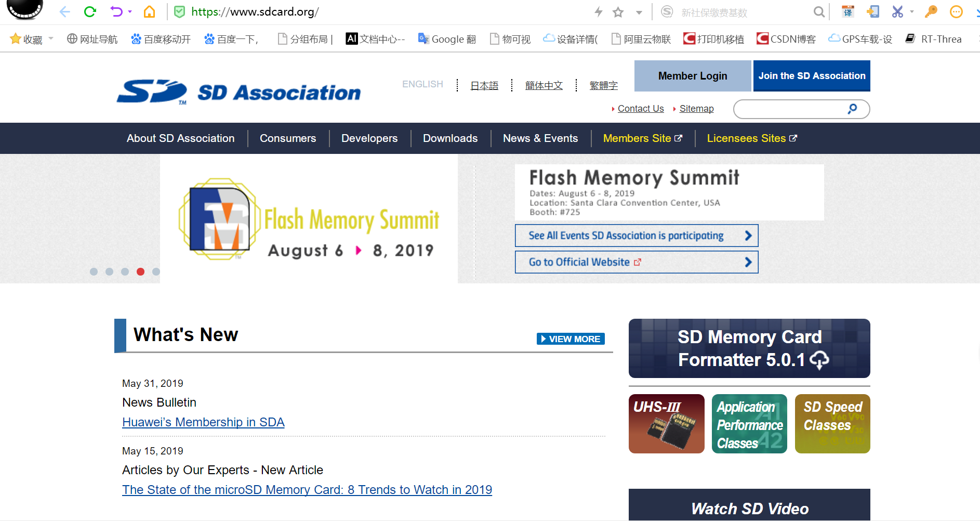Click the scissors screenshot icon
This screenshot has height=521, width=980.
[x=897, y=11]
